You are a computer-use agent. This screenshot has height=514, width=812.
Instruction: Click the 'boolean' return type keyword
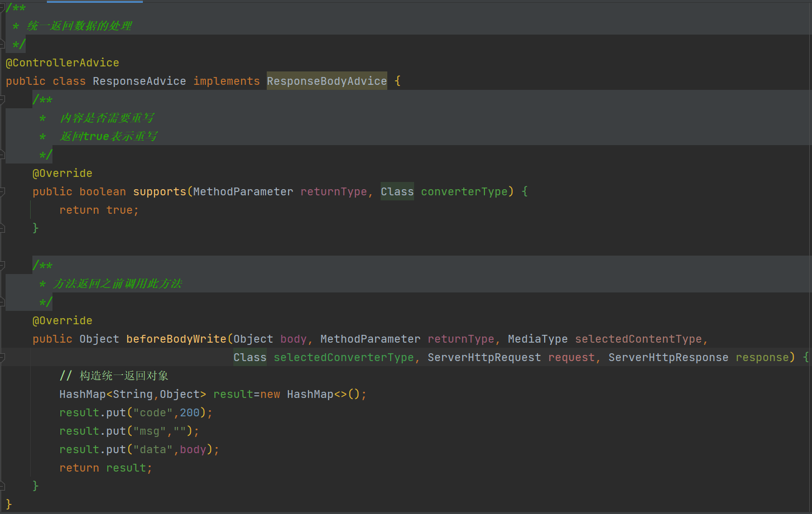pyautogui.click(x=103, y=191)
